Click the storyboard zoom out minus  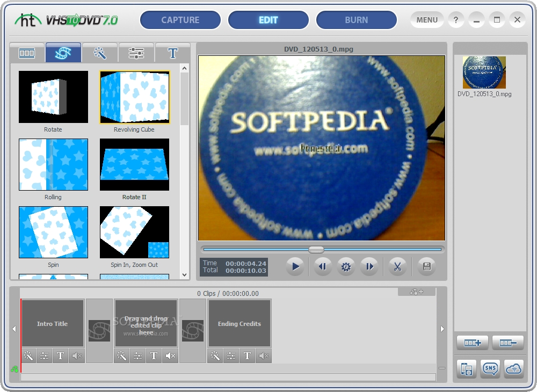(x=442, y=368)
